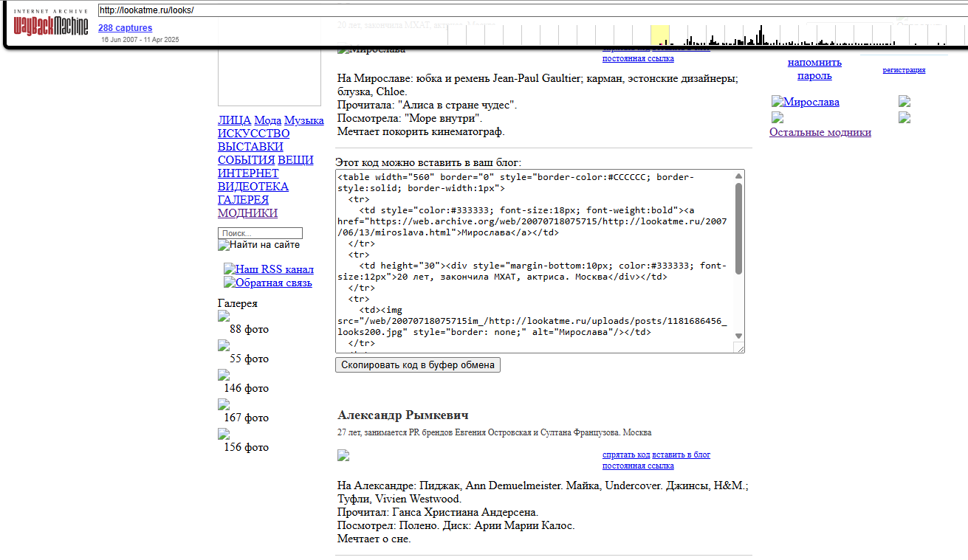
Task: Go to the СОБЫТИЯ section
Action: point(246,160)
